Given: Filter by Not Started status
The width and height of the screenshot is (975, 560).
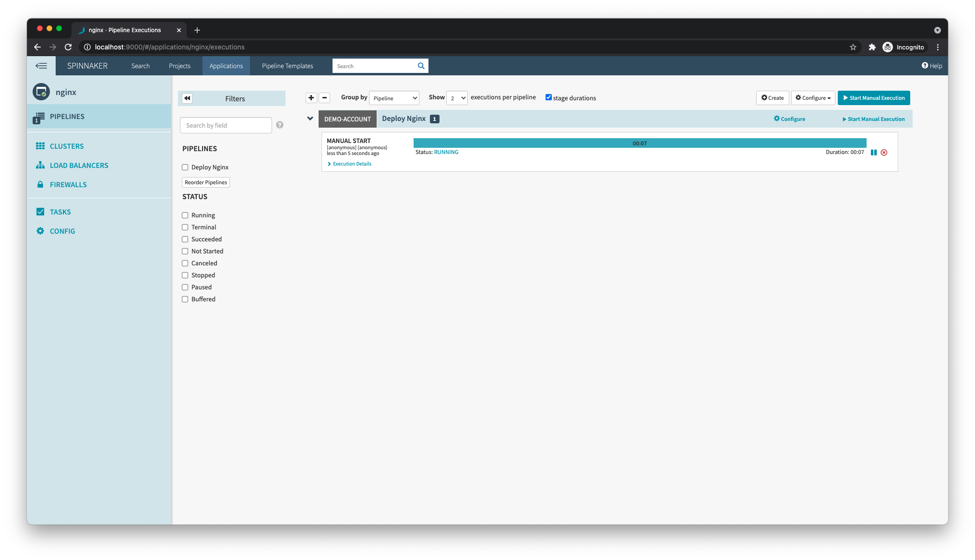Looking at the screenshot, I should pyautogui.click(x=185, y=251).
